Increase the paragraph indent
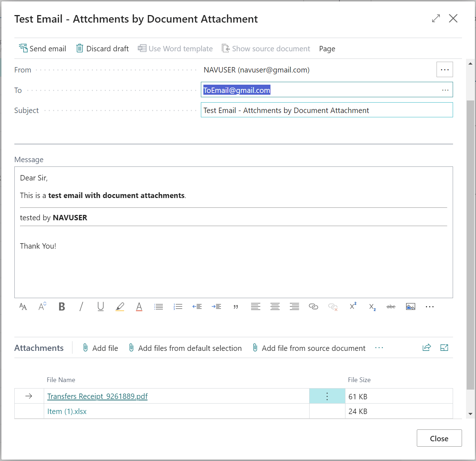476x461 pixels. 216,306
